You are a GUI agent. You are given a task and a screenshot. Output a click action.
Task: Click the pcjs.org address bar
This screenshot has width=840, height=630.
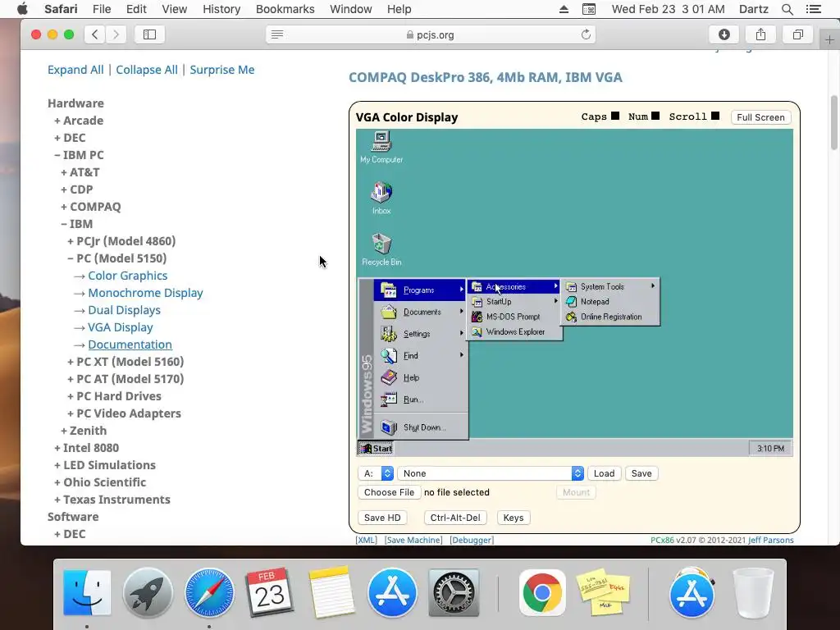[430, 34]
